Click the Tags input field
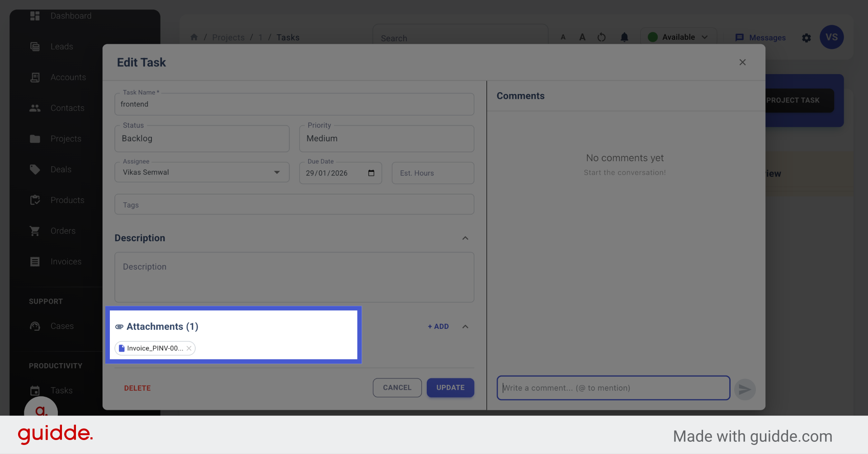 point(294,205)
